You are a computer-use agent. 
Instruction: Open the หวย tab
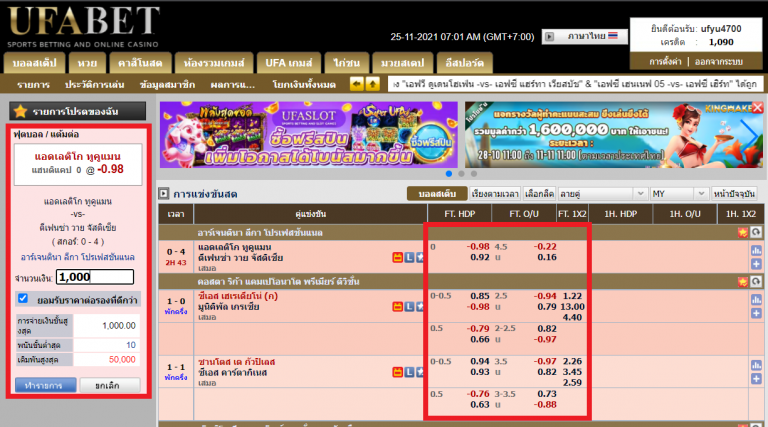[x=87, y=63]
